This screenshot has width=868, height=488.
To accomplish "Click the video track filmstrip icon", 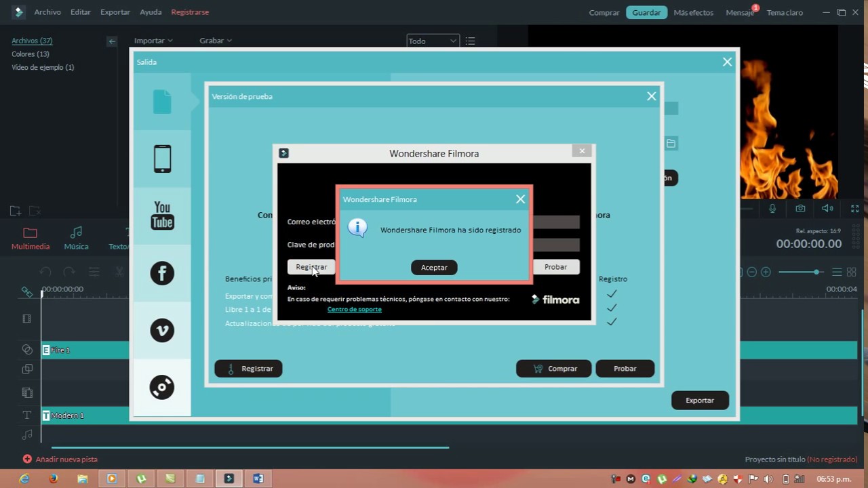I will click(x=27, y=319).
